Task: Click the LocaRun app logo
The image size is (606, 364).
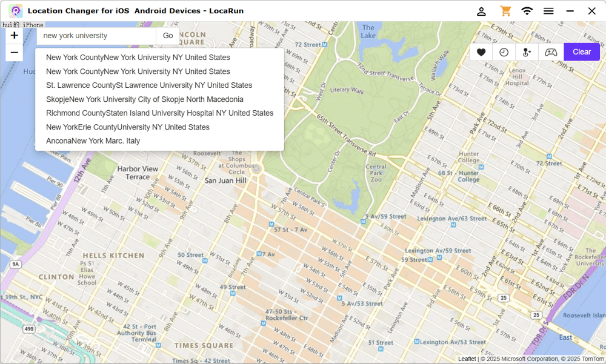Action: point(16,11)
